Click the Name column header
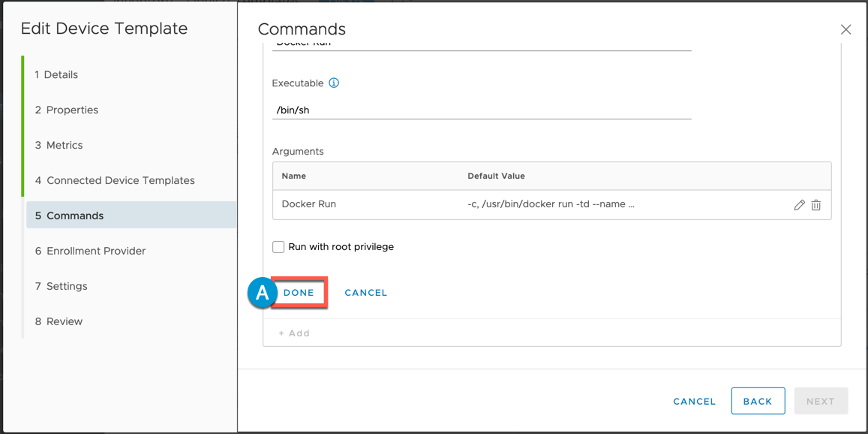Viewport: 868px width, 434px height. 294,176
